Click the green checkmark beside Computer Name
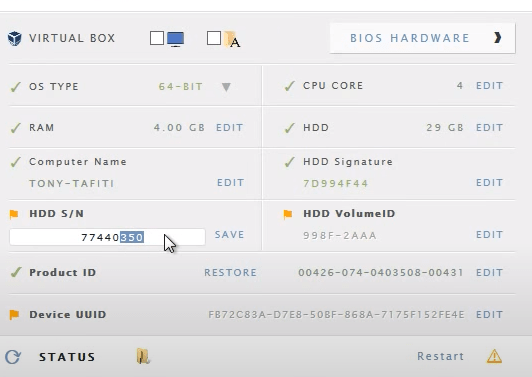Viewport: 532px width, 377px height. click(x=16, y=162)
